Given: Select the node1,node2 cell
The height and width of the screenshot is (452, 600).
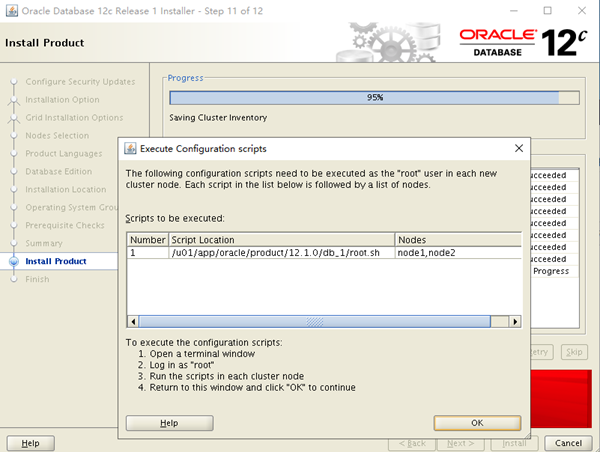Looking at the screenshot, I should point(458,253).
